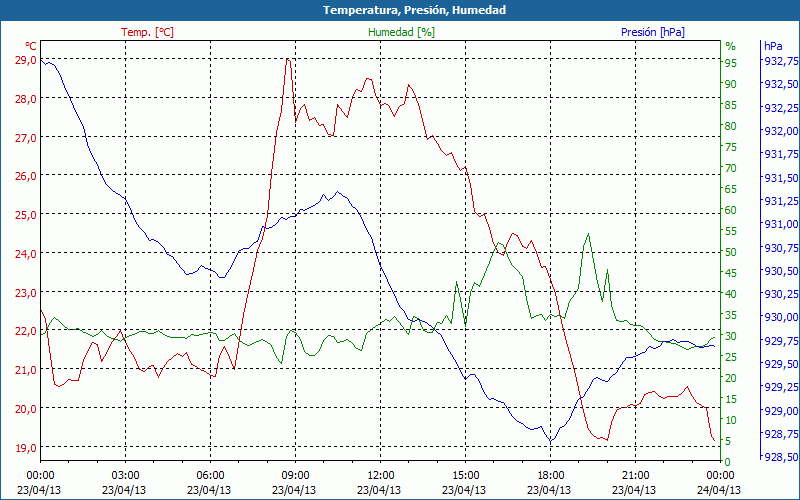
Task: Click the '90' humidity axis value
Action: [x=731, y=84]
